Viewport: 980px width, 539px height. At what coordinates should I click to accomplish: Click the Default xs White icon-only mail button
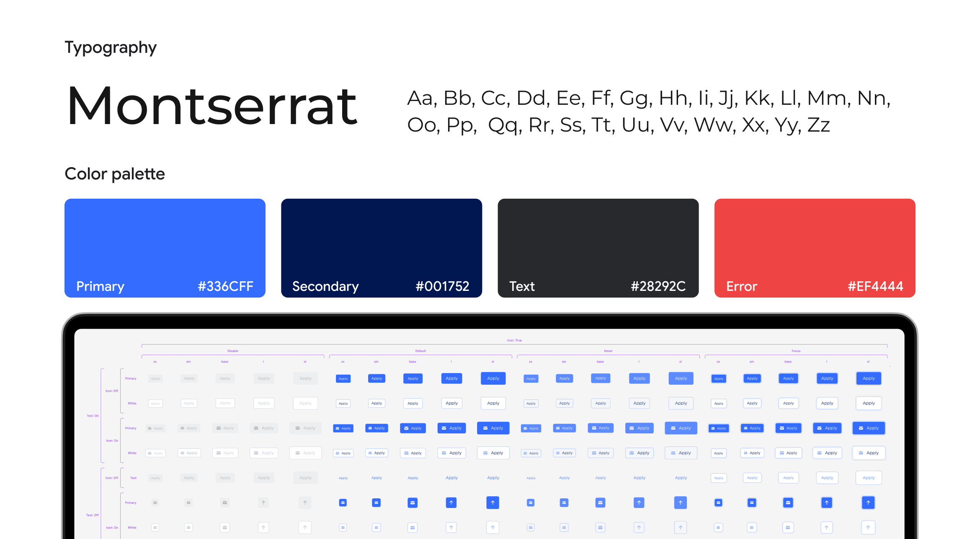coord(343,528)
